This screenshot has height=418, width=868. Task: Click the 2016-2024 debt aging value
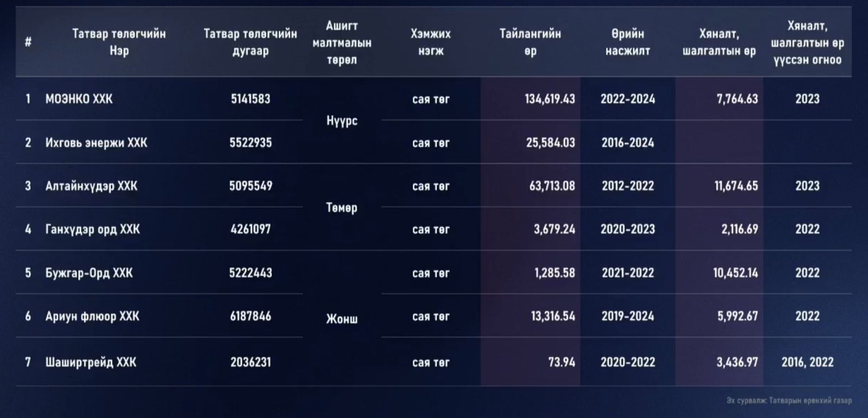coord(628,143)
